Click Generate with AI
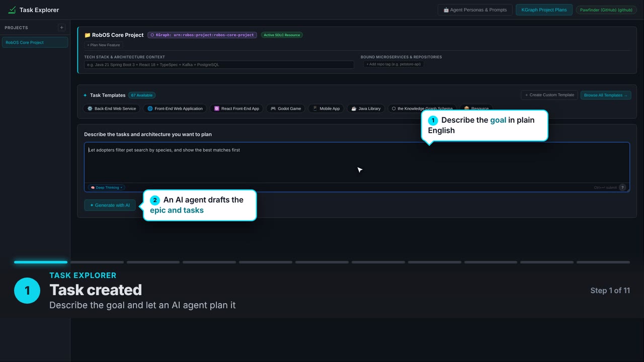 pyautogui.click(x=110, y=205)
